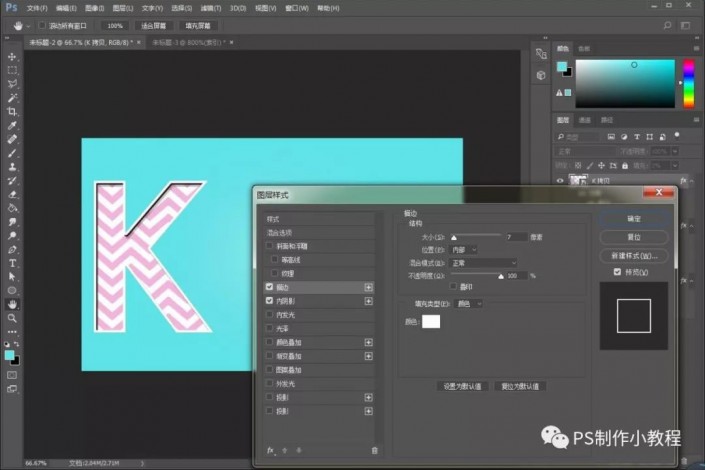Toggle the 叠印 checkbox
Screen dimensions: 705x470
point(453,286)
